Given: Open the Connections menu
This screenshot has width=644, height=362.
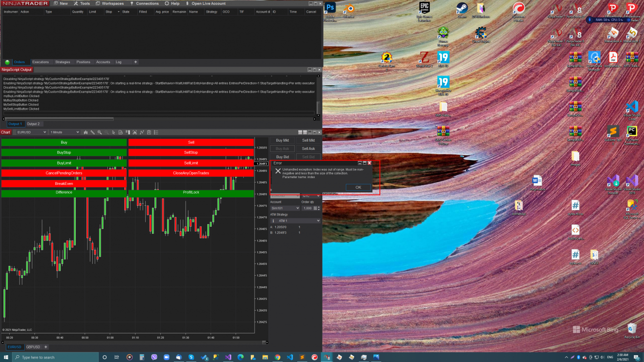Looking at the screenshot, I should [x=144, y=3].
